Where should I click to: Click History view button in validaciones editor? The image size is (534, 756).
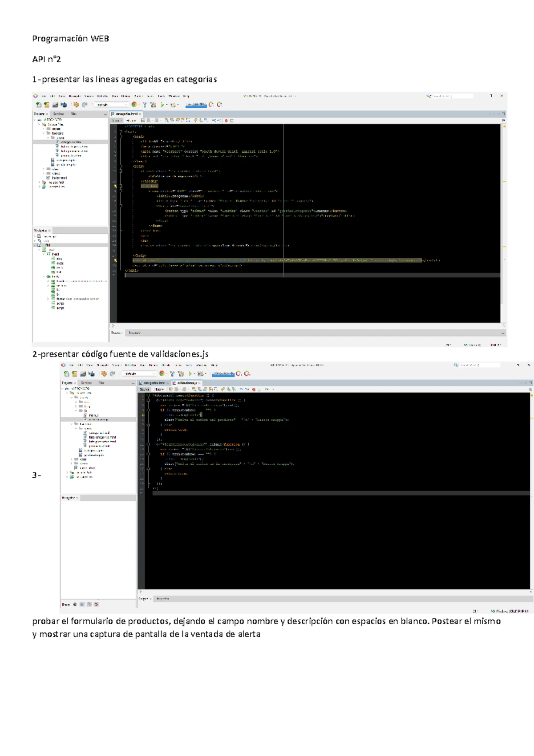coord(159,389)
